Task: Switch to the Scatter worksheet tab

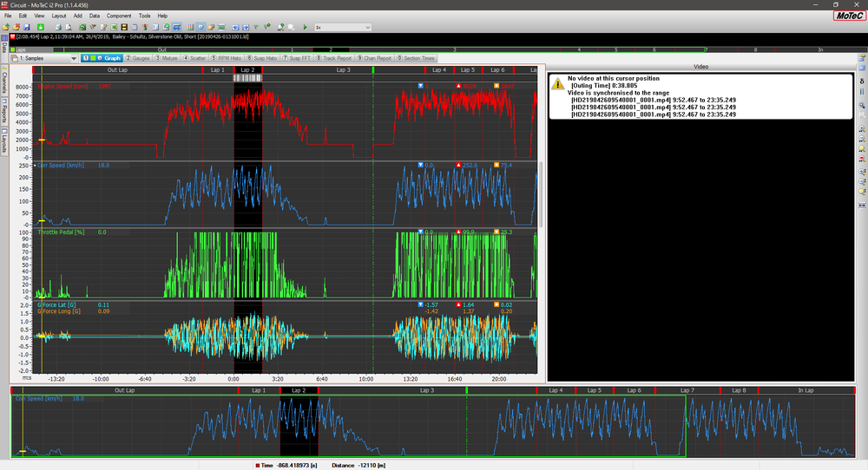Action: [x=194, y=58]
